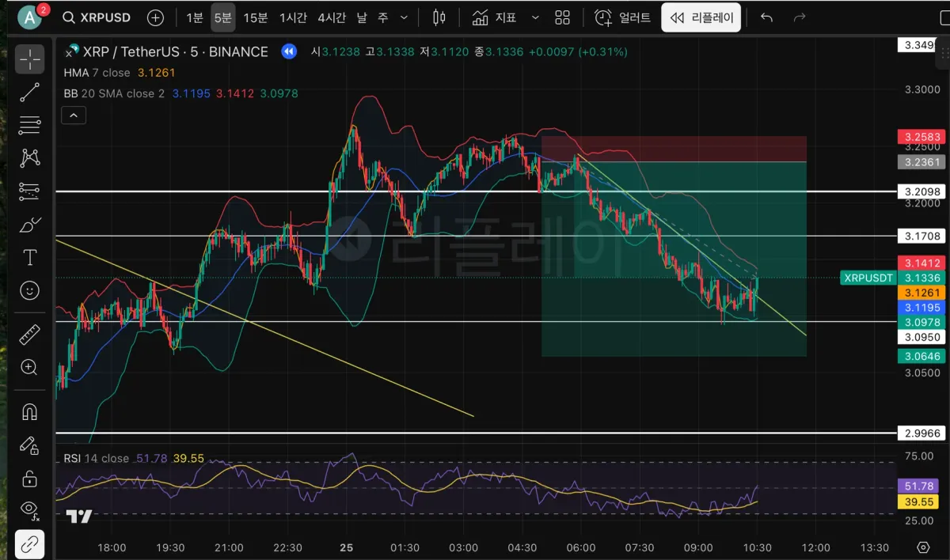
Task: Activate the zoom in tool
Action: point(30,367)
